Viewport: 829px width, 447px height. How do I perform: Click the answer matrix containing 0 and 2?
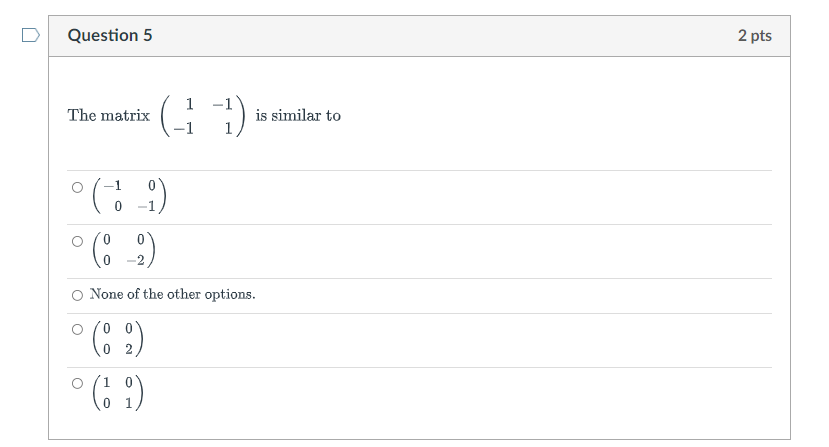(118, 339)
